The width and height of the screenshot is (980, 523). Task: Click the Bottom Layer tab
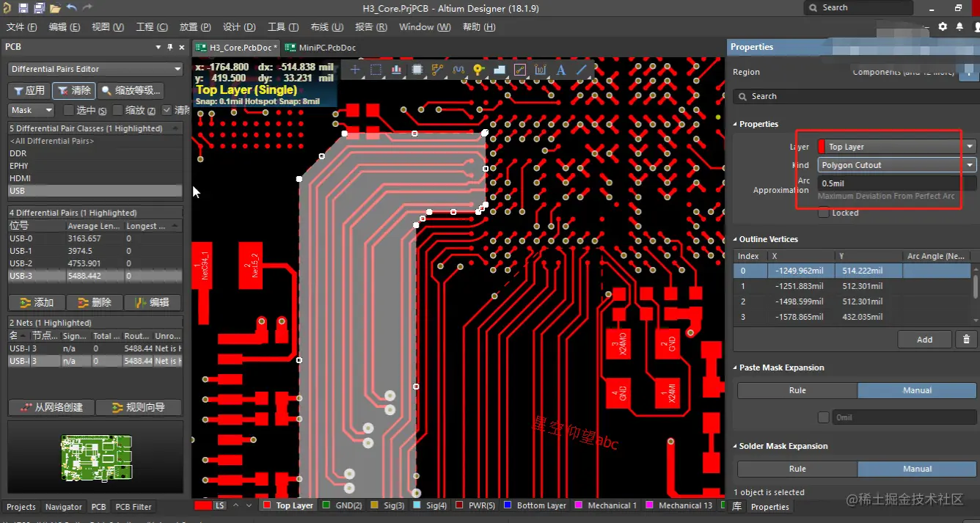535,505
